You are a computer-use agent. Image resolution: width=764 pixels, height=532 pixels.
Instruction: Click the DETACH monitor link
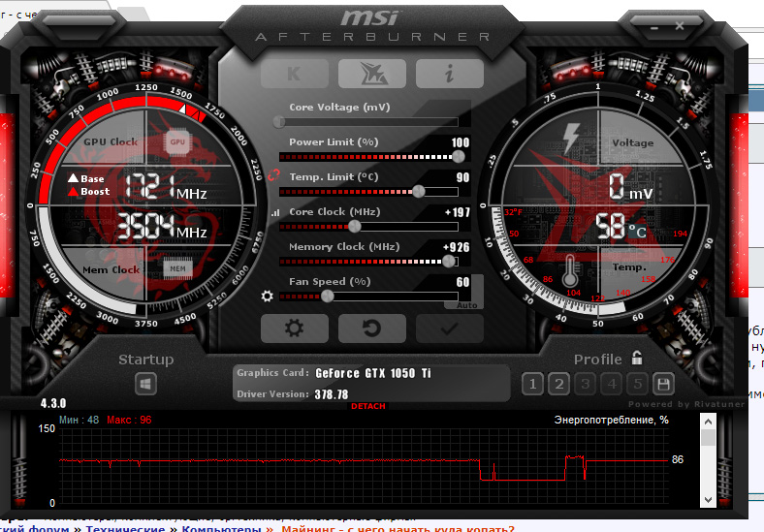click(x=368, y=406)
